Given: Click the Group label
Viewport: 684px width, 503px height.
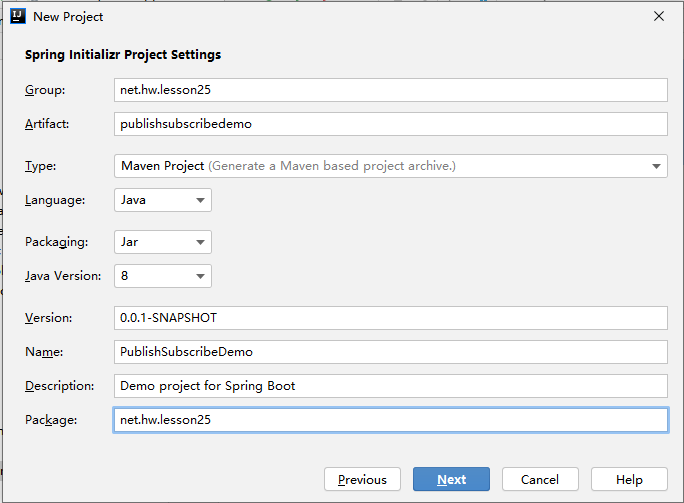Looking at the screenshot, I should click(45, 90).
